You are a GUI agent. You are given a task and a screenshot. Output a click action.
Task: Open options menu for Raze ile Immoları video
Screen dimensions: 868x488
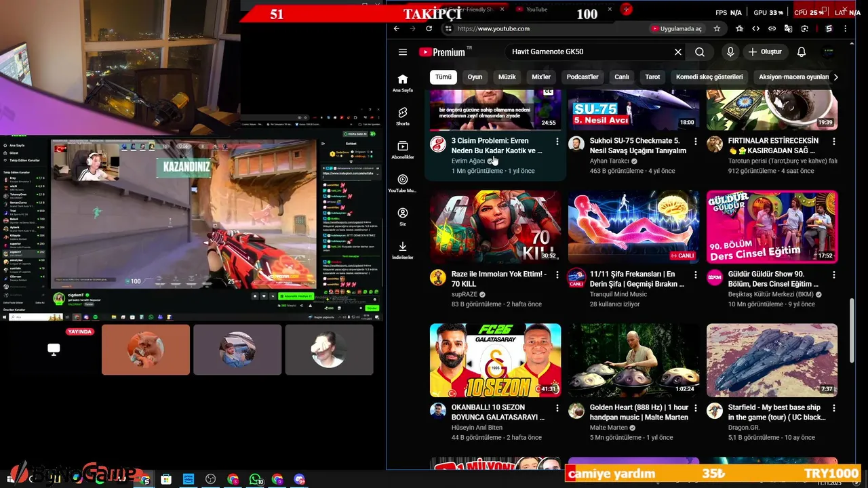click(557, 275)
